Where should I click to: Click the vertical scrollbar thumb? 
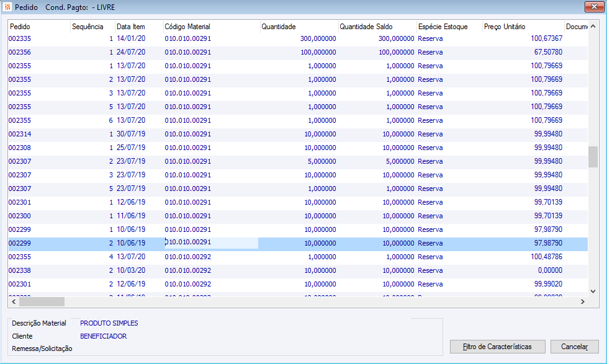(593, 157)
